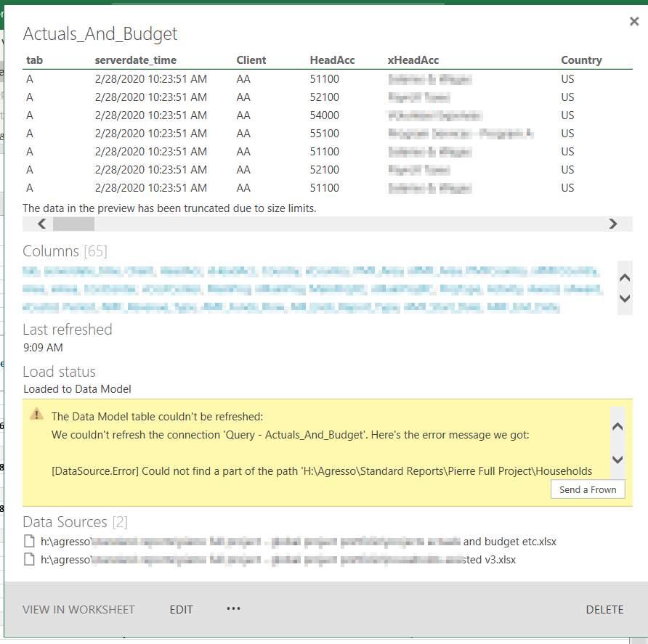
Task: Click the 'HeadAcc' column header
Action: 332,60
